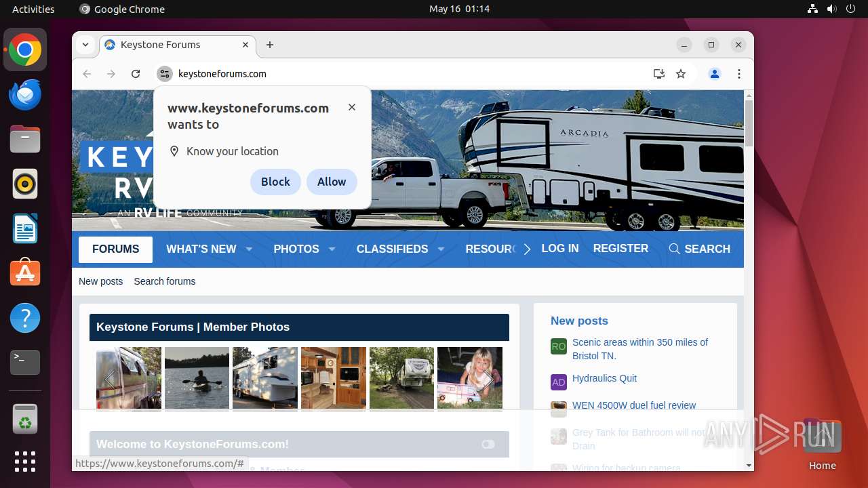Install app icon in address bar
Viewport: 868px width, 488px height.
[658, 74]
